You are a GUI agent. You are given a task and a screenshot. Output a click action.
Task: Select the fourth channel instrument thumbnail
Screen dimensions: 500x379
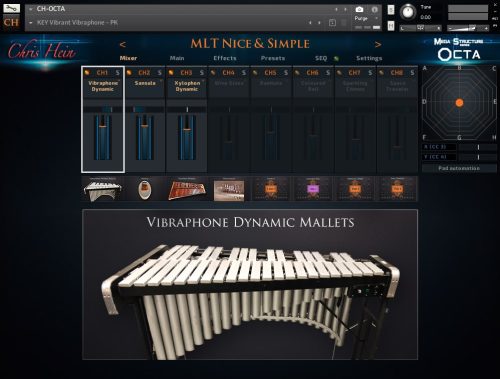pyautogui.click(x=229, y=189)
